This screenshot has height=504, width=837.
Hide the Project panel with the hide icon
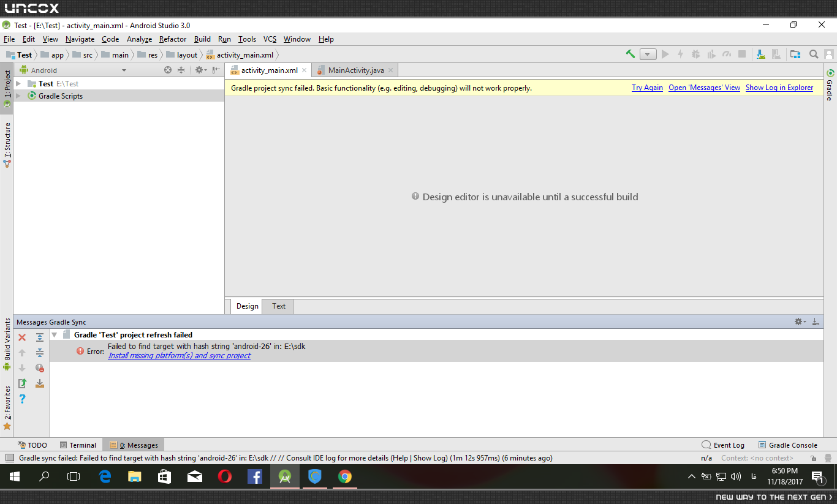216,70
